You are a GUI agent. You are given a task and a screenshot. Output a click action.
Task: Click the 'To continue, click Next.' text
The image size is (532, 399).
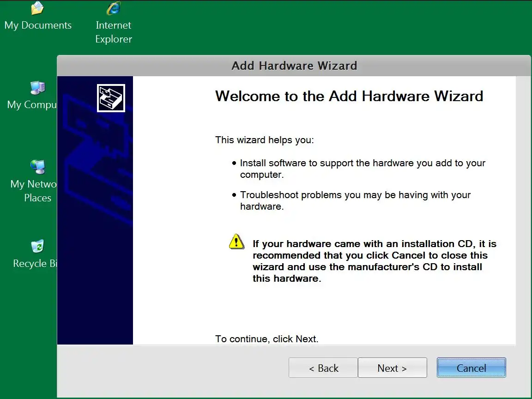coord(266,339)
